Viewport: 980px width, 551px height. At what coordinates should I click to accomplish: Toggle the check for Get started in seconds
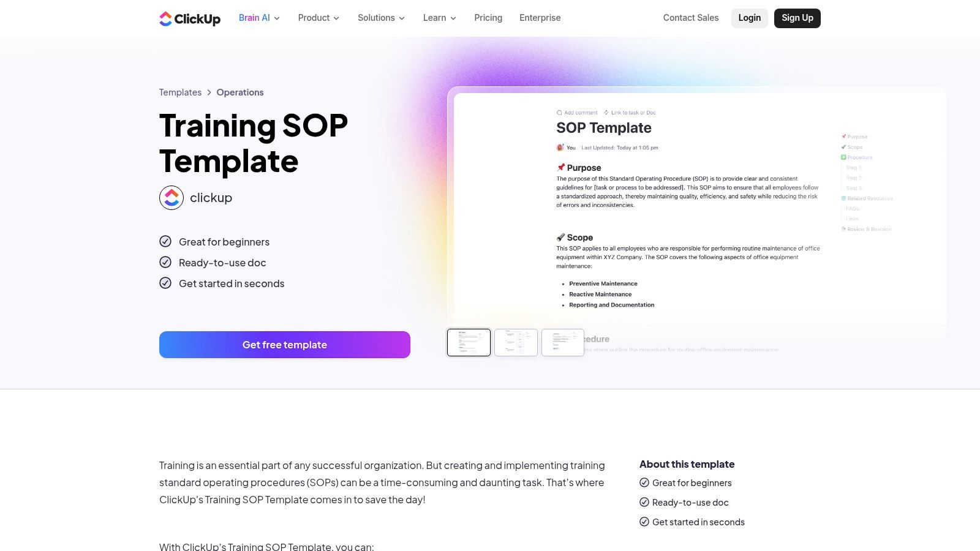[165, 283]
